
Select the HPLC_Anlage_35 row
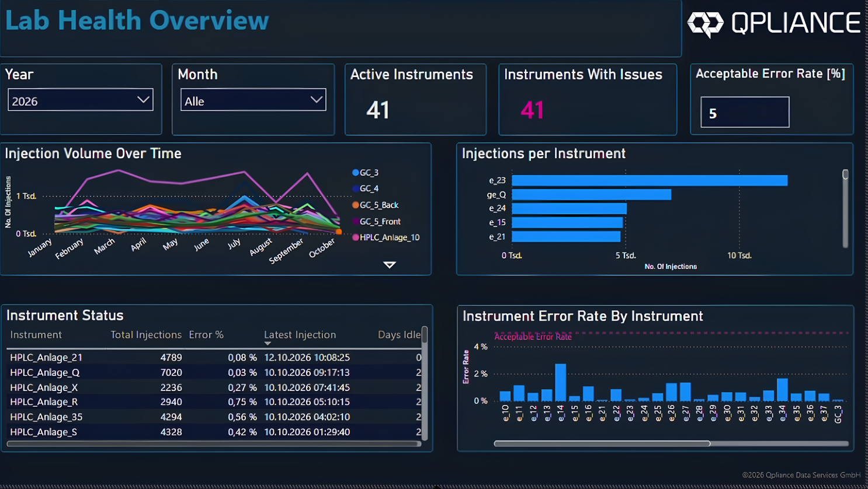tap(214, 417)
